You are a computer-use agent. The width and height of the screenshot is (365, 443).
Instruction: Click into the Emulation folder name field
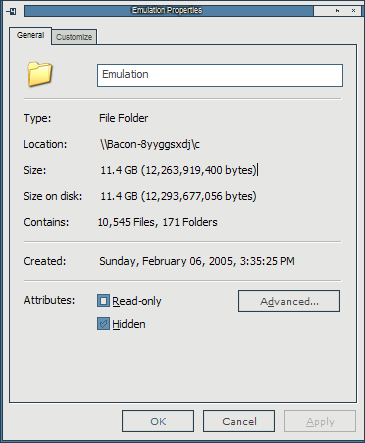pyautogui.click(x=220, y=75)
